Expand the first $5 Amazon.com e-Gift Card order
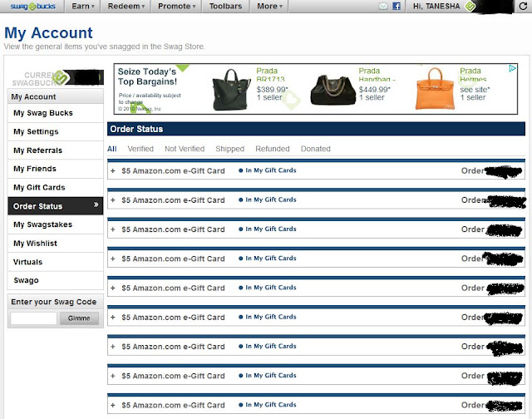The height and width of the screenshot is (419, 532). pos(113,170)
